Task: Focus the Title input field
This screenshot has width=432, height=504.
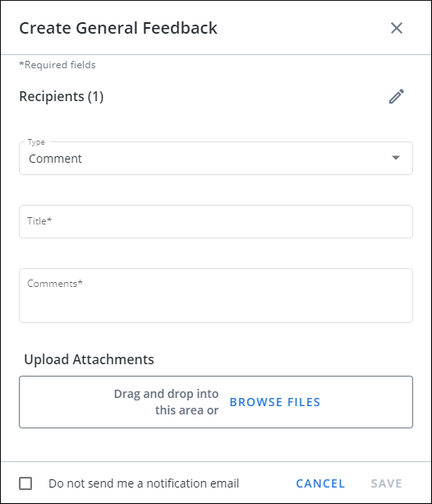Action: [216, 221]
